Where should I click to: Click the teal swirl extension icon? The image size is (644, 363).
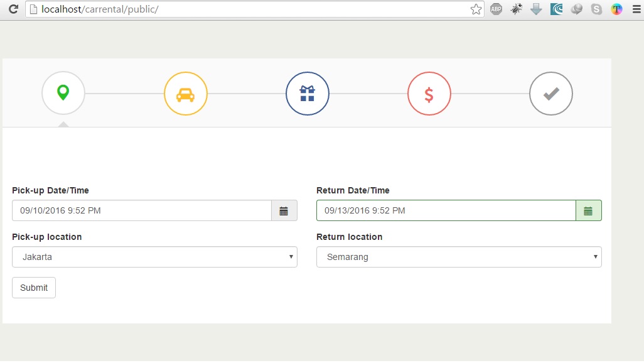pyautogui.click(x=557, y=9)
